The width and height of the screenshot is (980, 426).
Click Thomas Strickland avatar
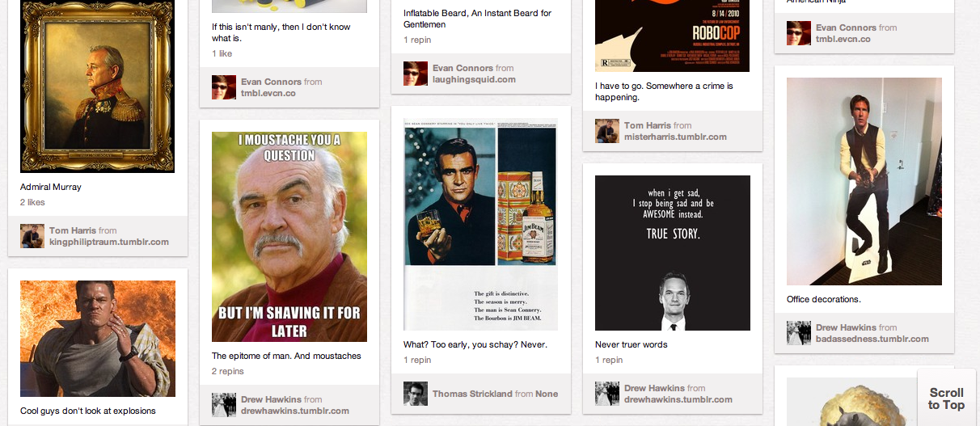click(416, 394)
